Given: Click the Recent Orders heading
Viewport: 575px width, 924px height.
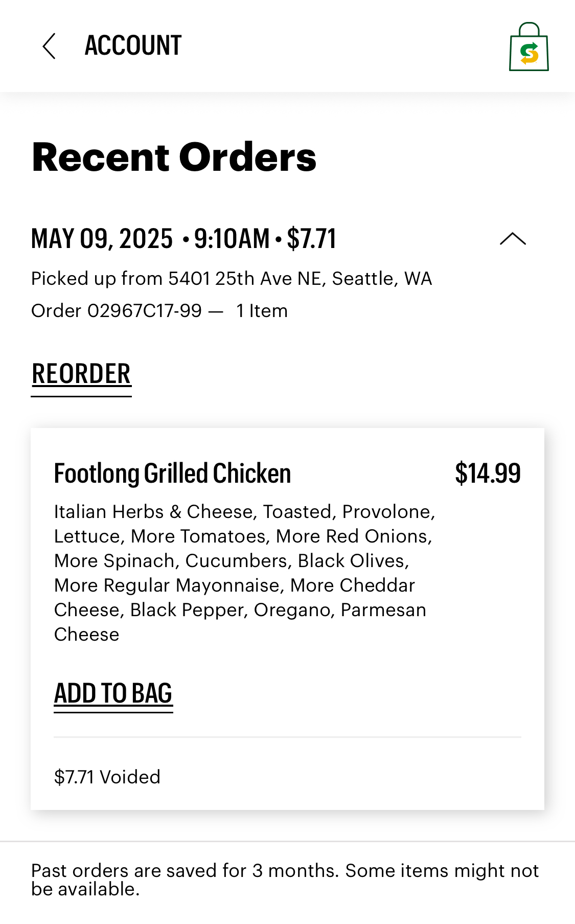Looking at the screenshot, I should [x=174, y=157].
